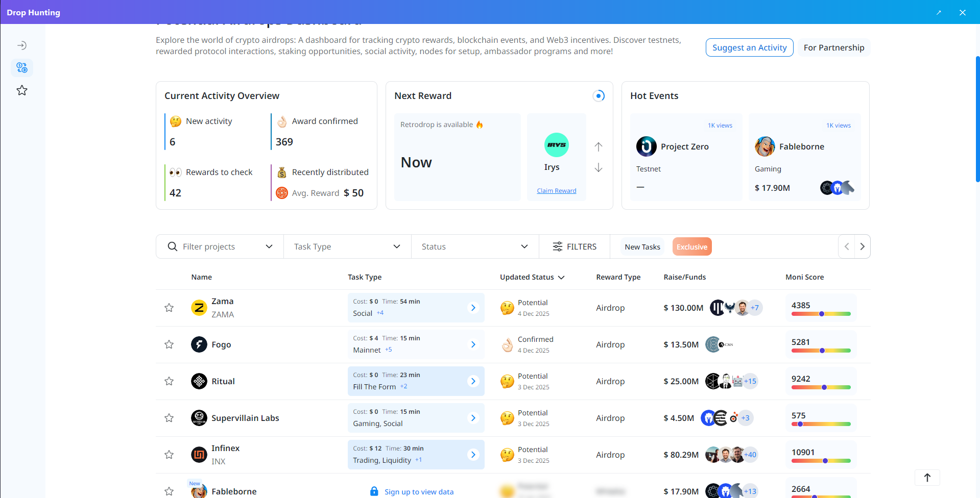Screen dimensions: 980x498
Task: Select the Exclusive filter tab
Action: (x=691, y=247)
